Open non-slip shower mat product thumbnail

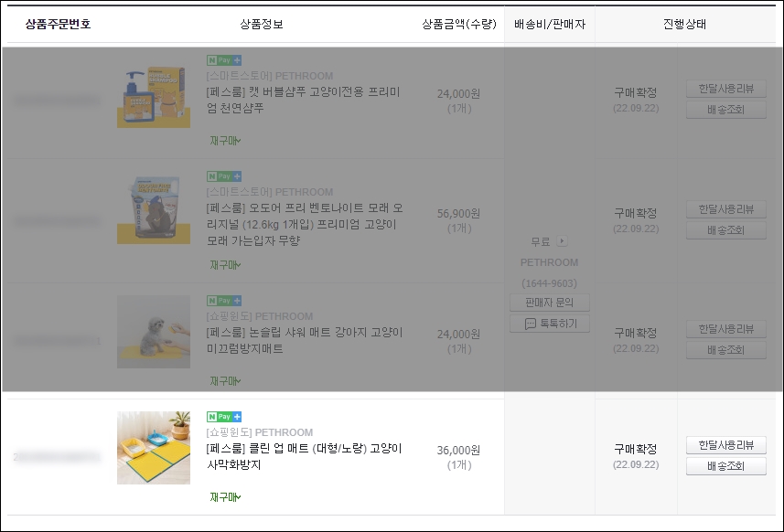[x=154, y=332]
